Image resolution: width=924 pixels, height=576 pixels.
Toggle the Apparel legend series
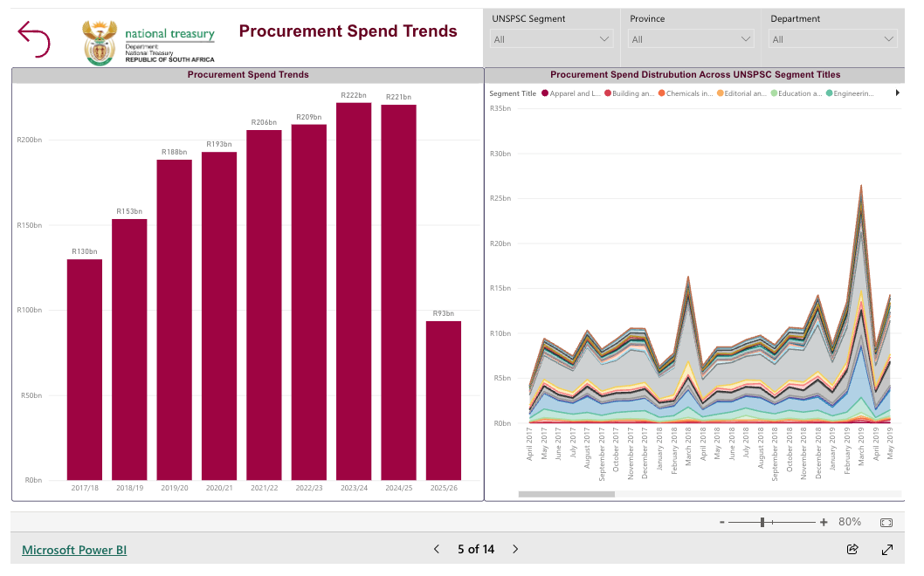(570, 93)
